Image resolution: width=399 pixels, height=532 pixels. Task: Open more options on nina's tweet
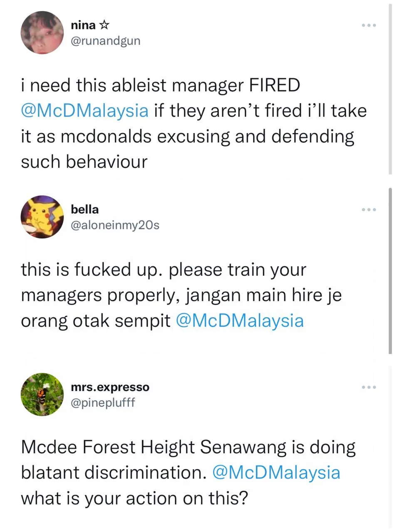pyautogui.click(x=369, y=26)
